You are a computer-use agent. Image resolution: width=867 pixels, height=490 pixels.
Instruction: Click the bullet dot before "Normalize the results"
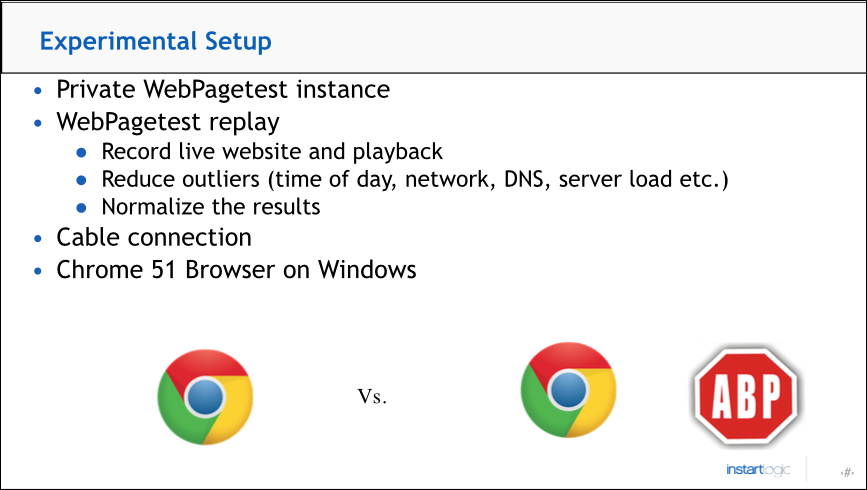tap(81, 208)
